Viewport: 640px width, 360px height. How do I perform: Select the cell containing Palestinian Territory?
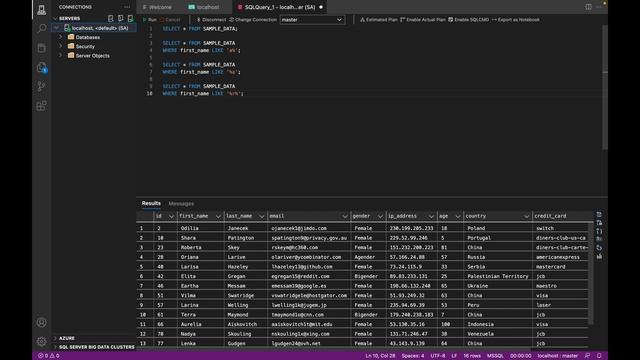(498, 276)
